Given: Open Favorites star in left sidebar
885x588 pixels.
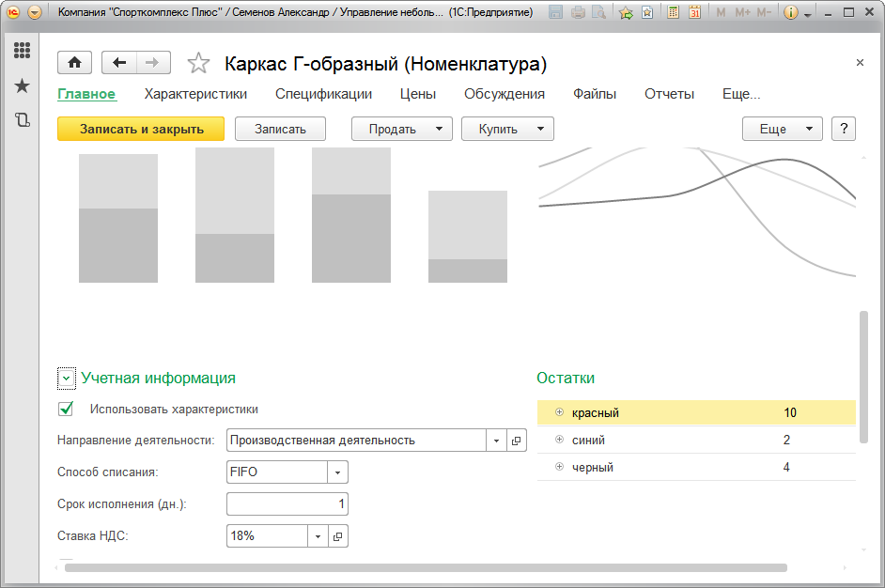Looking at the screenshot, I should 22,86.
